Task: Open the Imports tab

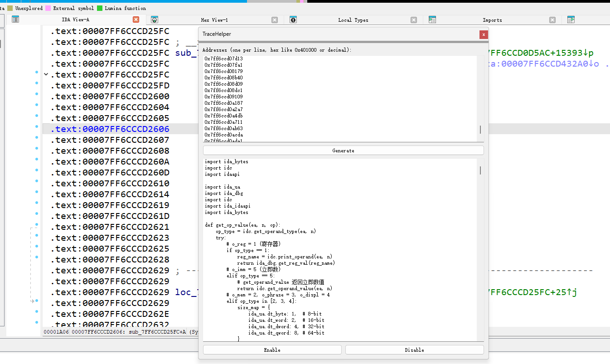Action: click(x=492, y=20)
